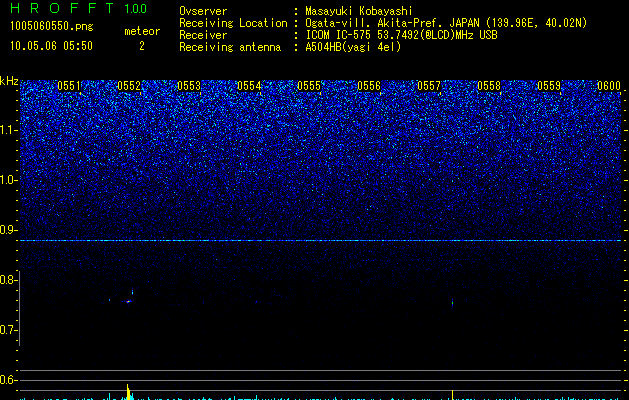The width and height of the screenshot is (629, 400).
Task: Click the Receiving antenna label
Action: click(230, 47)
